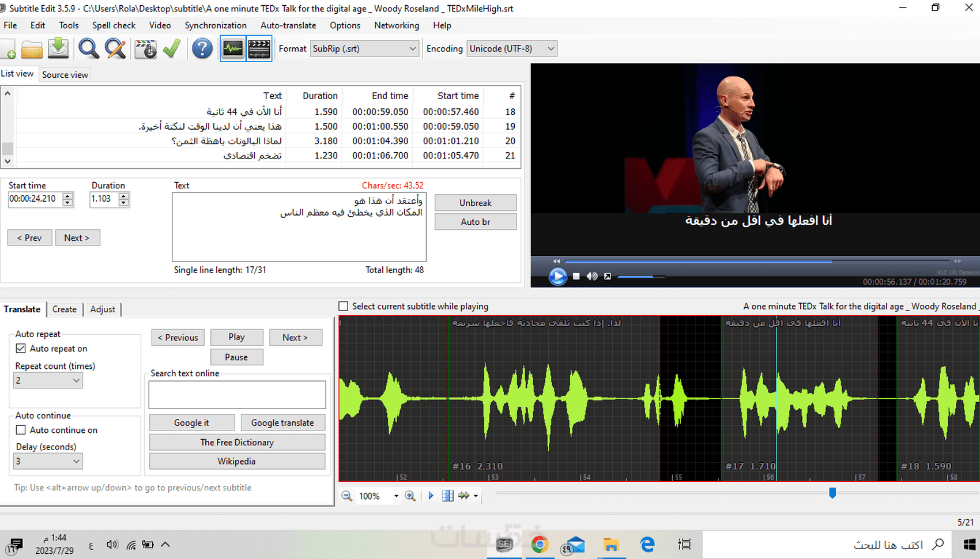Check Select current subtitle while playing

point(344,307)
